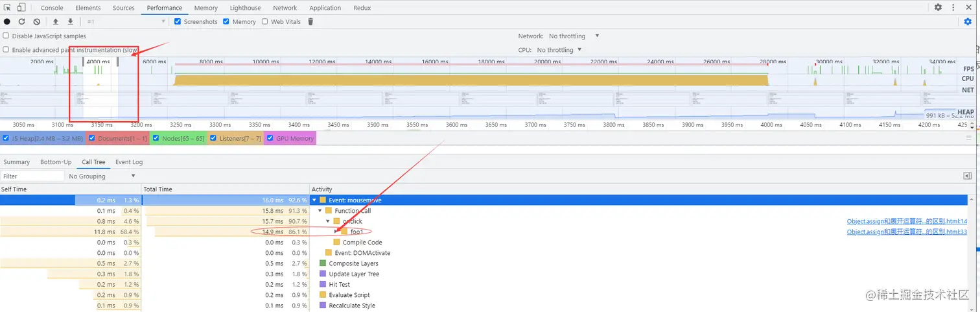This screenshot has width=980, height=312.
Task: Sort by the Self Time column header
Action: tap(71, 189)
